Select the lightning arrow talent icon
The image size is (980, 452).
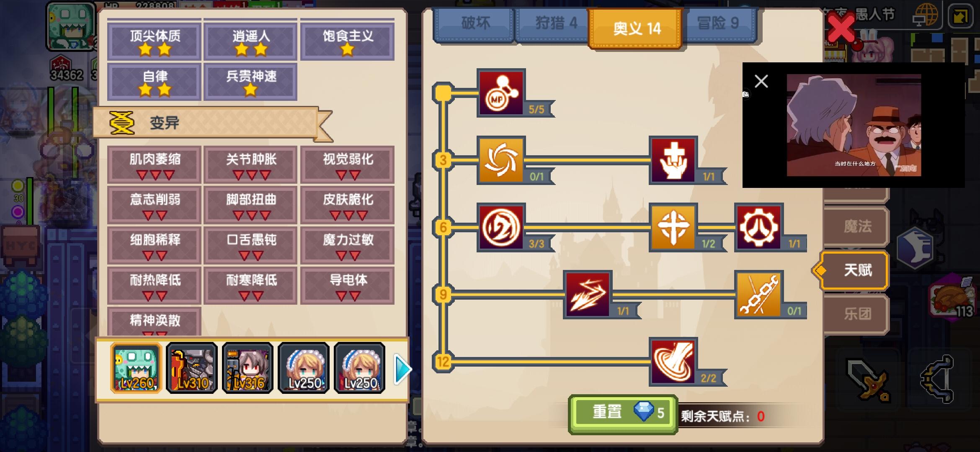(588, 295)
